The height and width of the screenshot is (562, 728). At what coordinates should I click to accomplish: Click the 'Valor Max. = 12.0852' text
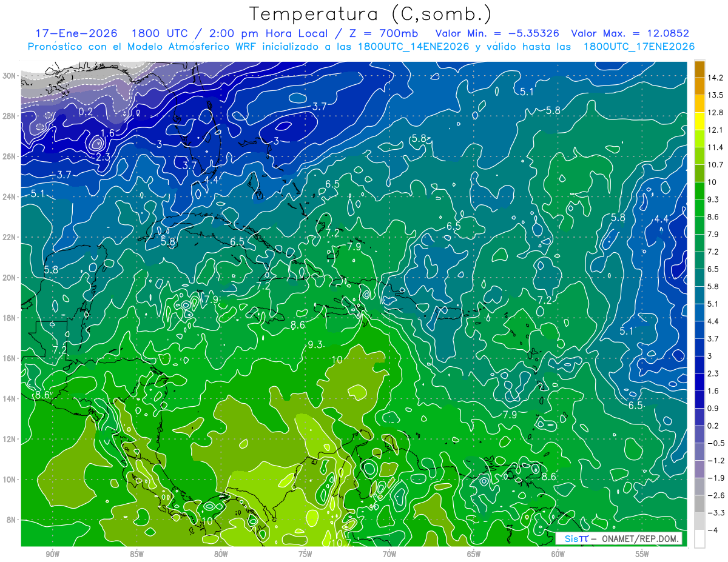630,33
